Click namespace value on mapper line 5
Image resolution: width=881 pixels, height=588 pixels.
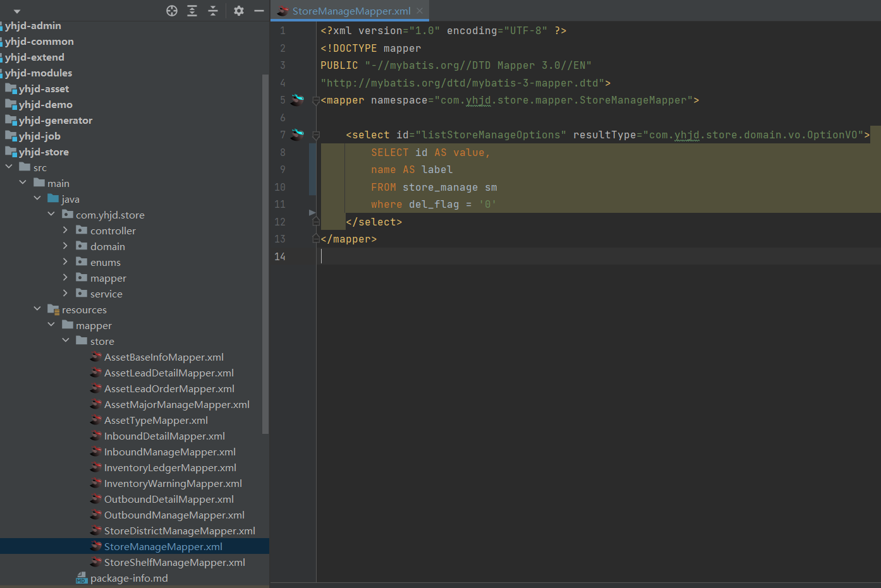pyautogui.click(x=563, y=100)
